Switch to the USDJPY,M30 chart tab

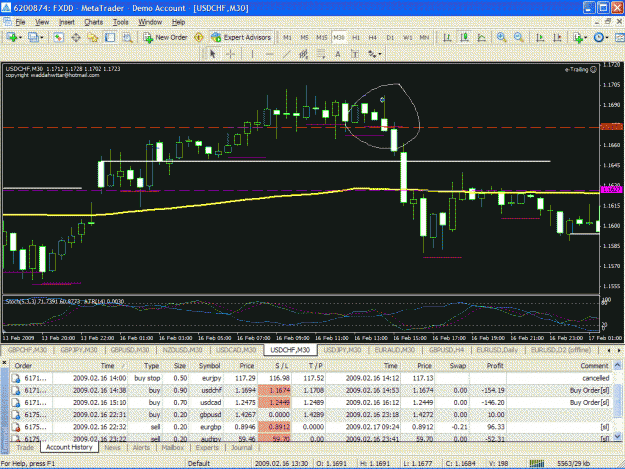tap(342, 350)
